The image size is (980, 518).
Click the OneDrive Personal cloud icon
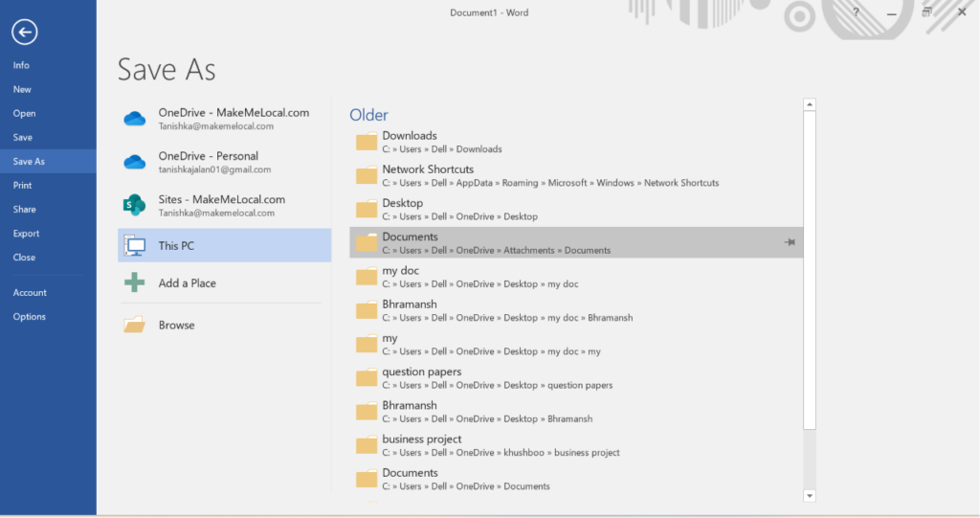tap(134, 162)
